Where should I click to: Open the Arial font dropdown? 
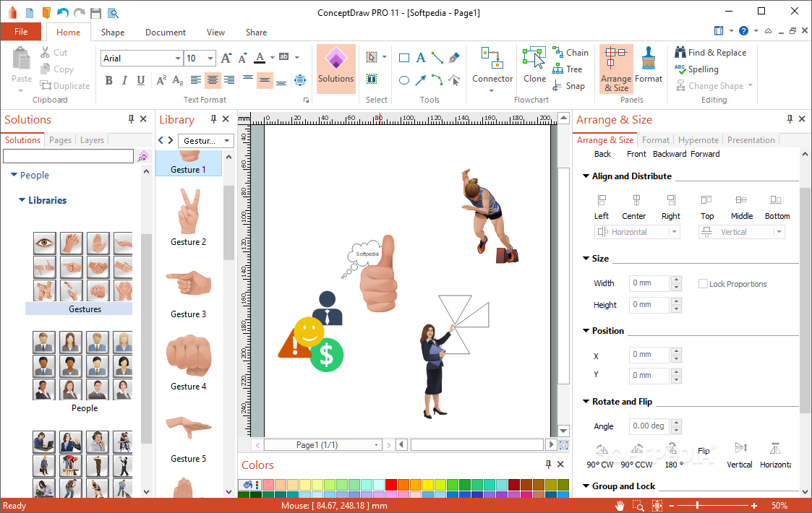[178, 58]
